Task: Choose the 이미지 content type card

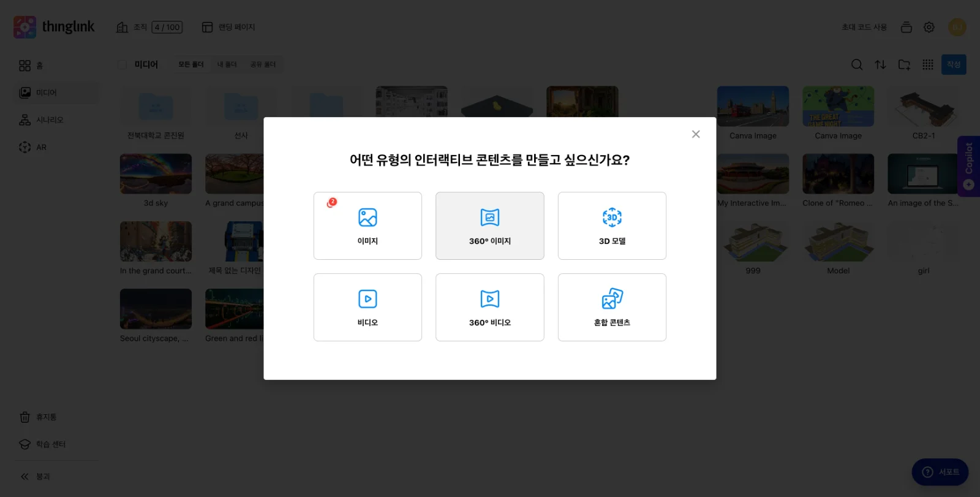Action: point(367,226)
